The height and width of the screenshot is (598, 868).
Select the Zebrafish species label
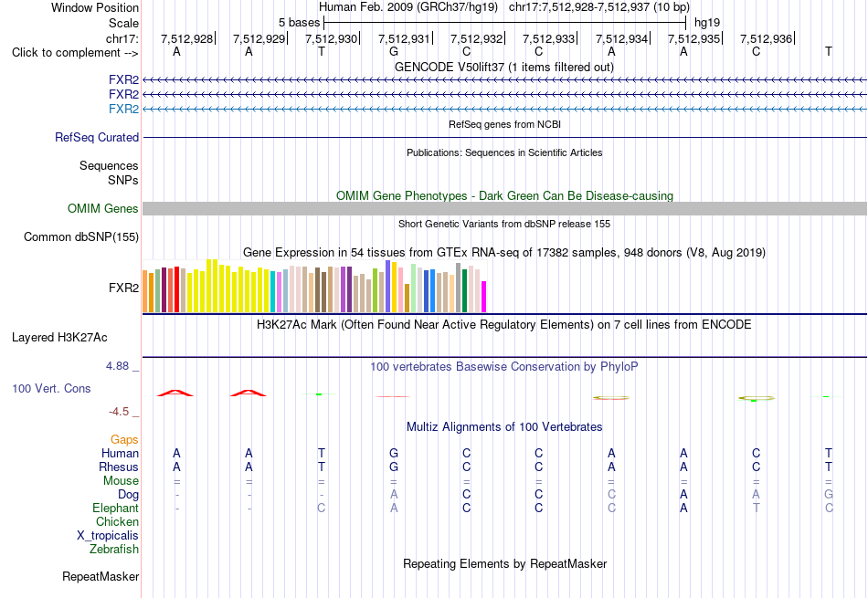114,550
